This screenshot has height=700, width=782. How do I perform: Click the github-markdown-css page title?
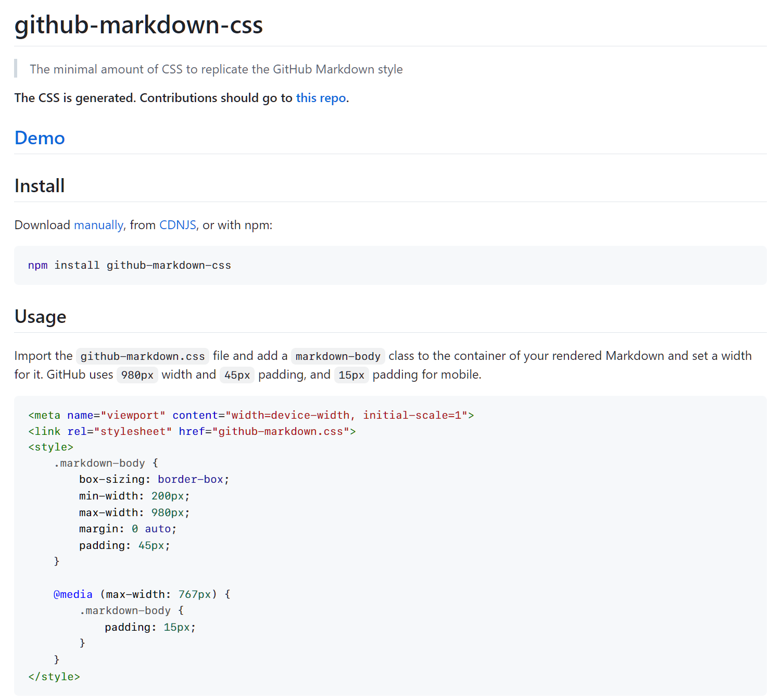(x=138, y=24)
